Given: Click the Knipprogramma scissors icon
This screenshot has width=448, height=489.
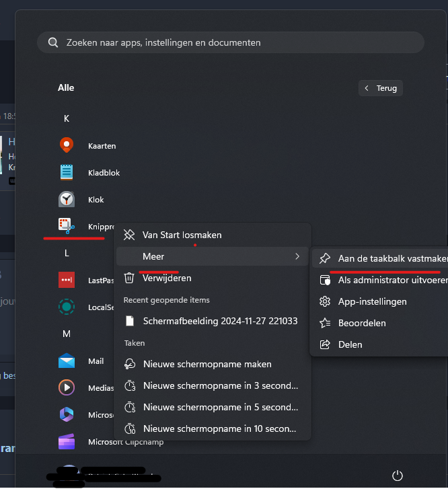Looking at the screenshot, I should 67,226.
